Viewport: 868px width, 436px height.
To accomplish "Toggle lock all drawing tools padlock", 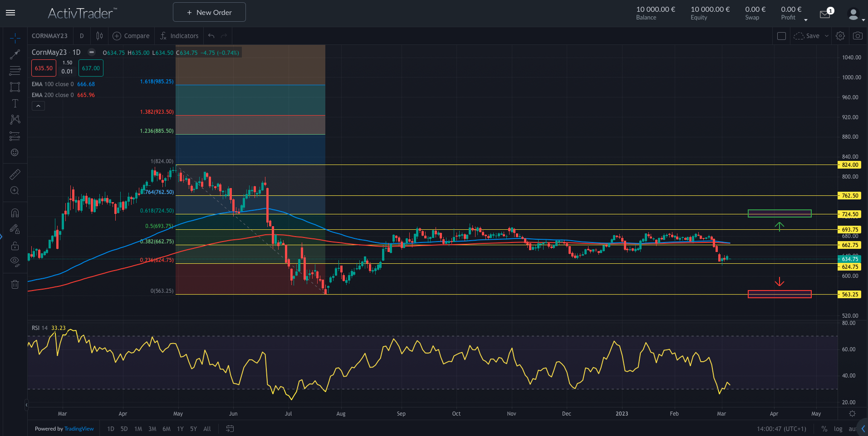I will click(x=15, y=246).
